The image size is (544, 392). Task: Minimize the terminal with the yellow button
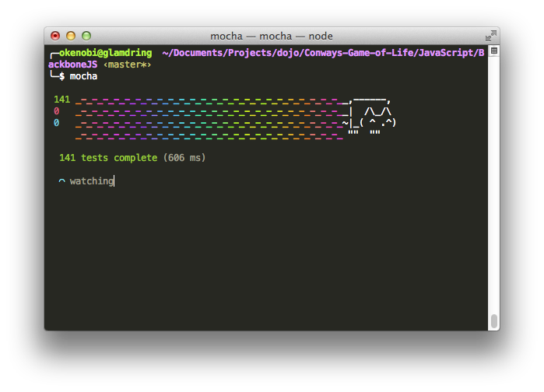click(71, 36)
